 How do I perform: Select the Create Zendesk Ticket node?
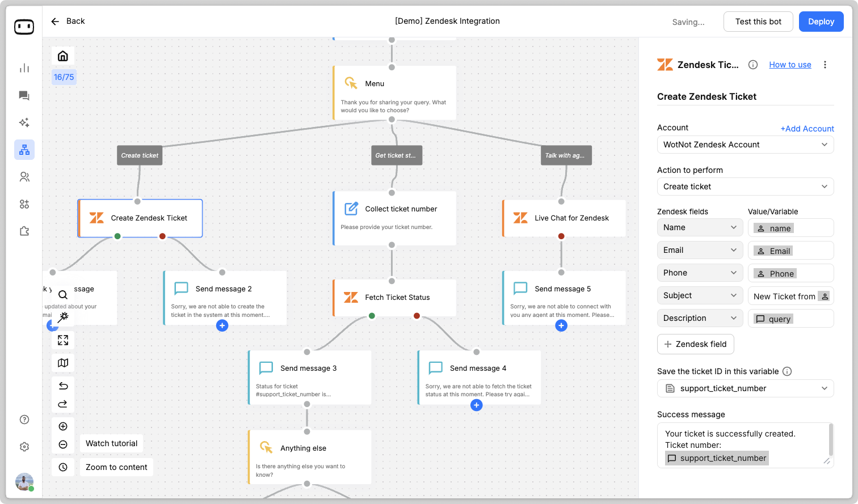(x=140, y=218)
